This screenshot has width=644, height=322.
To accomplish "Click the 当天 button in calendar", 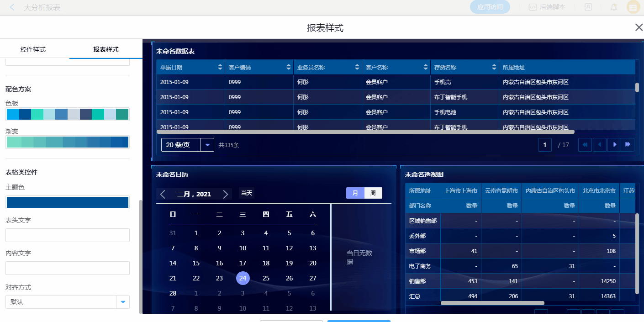I will coord(247,193).
